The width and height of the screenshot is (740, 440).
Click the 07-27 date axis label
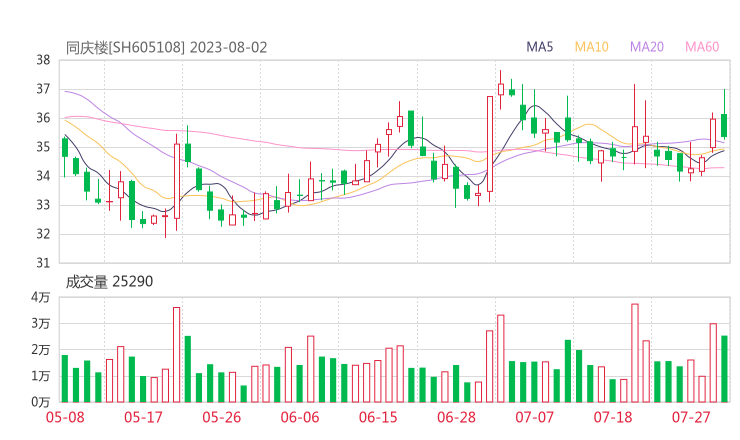[691, 417]
